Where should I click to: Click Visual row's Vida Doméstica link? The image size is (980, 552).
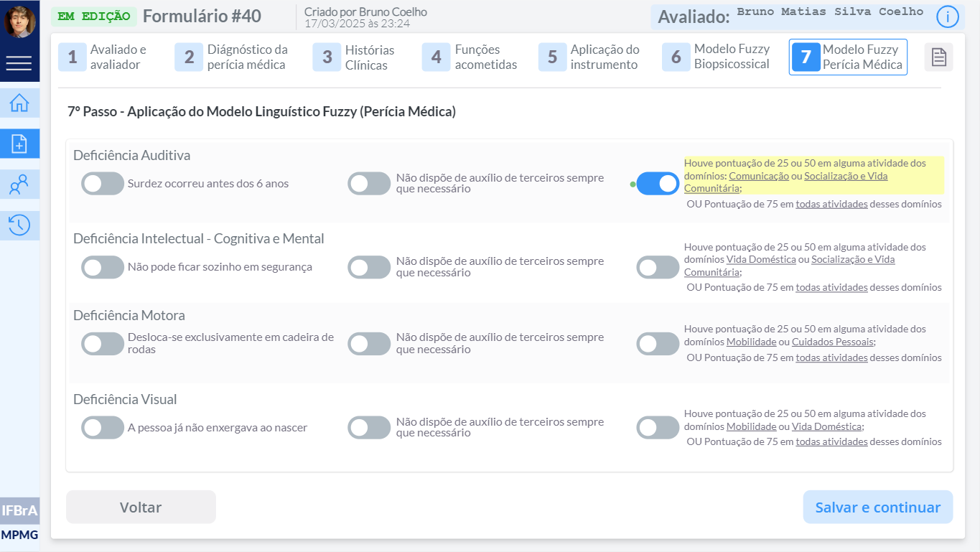(x=826, y=426)
